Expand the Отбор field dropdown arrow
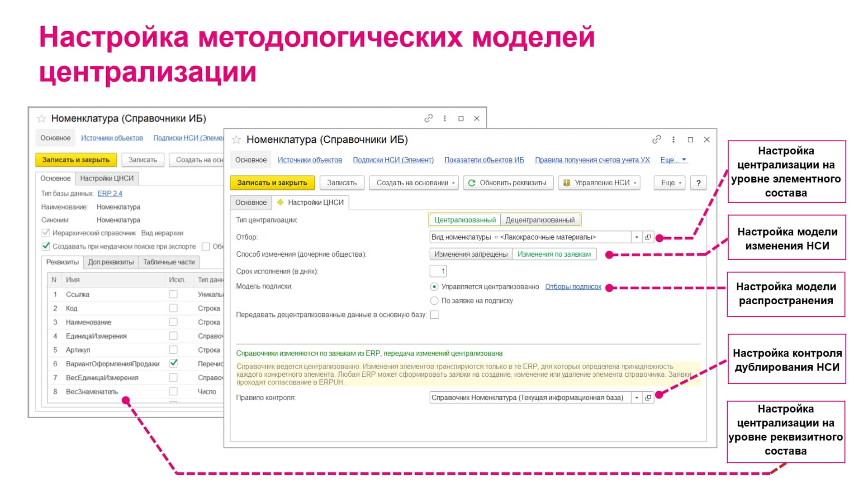The width and height of the screenshot is (868, 489). [x=637, y=237]
